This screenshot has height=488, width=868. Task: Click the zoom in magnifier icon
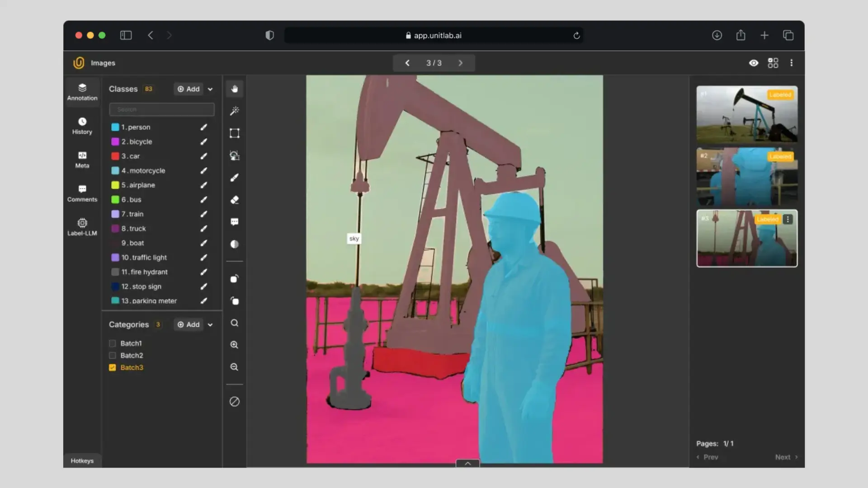coord(234,345)
